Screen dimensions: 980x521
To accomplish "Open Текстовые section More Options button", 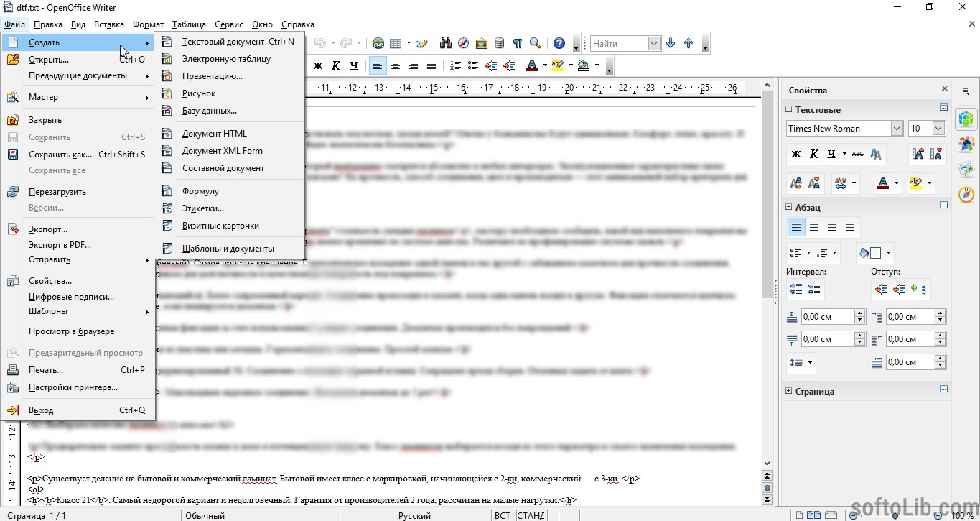I will (943, 108).
